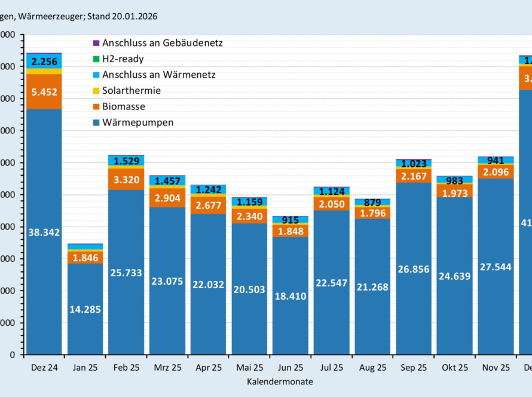Click the Sep 25 heat pump bar labeled 26.856
The height and width of the screenshot is (397, 532).
(x=413, y=269)
